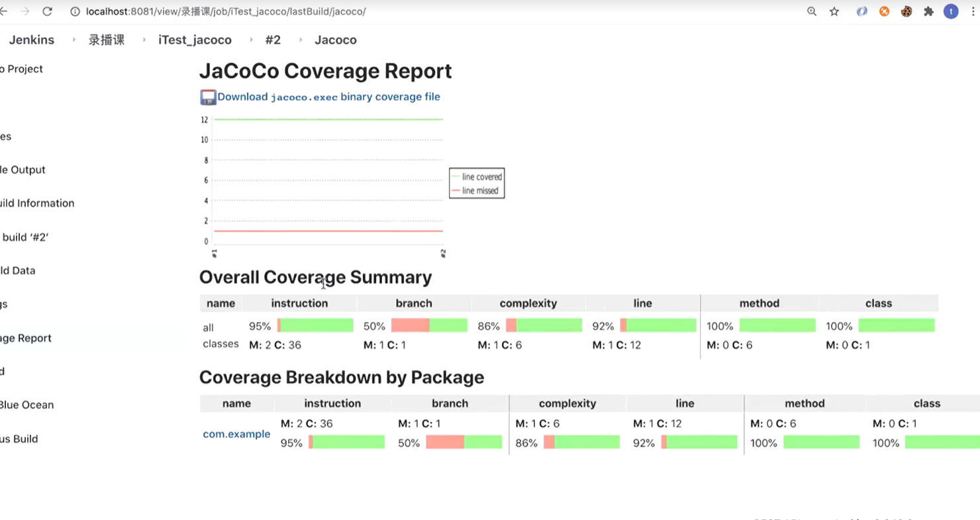Open the iTest_jacoco breadcrumb

pyautogui.click(x=195, y=40)
